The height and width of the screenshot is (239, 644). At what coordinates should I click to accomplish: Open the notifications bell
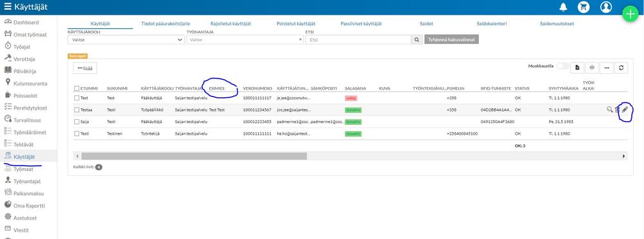click(x=563, y=7)
